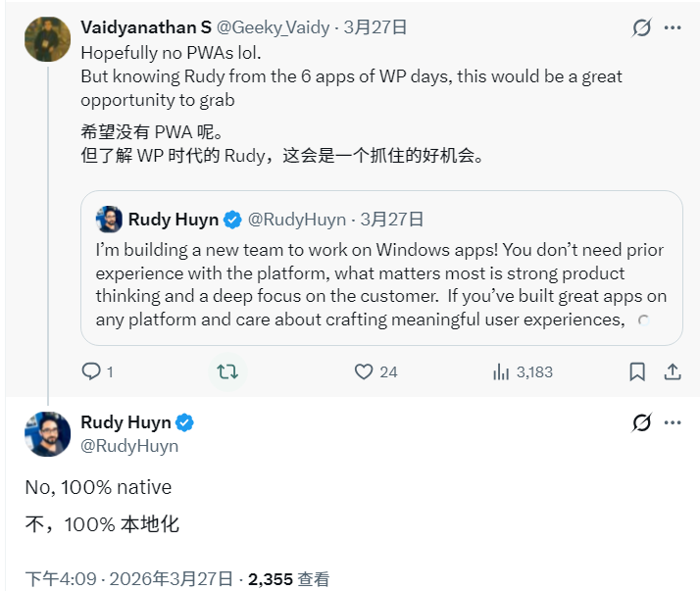This screenshot has height=591, width=700.
Task: Click the @RudyHuyn handle under reply name
Action: pyautogui.click(x=129, y=446)
